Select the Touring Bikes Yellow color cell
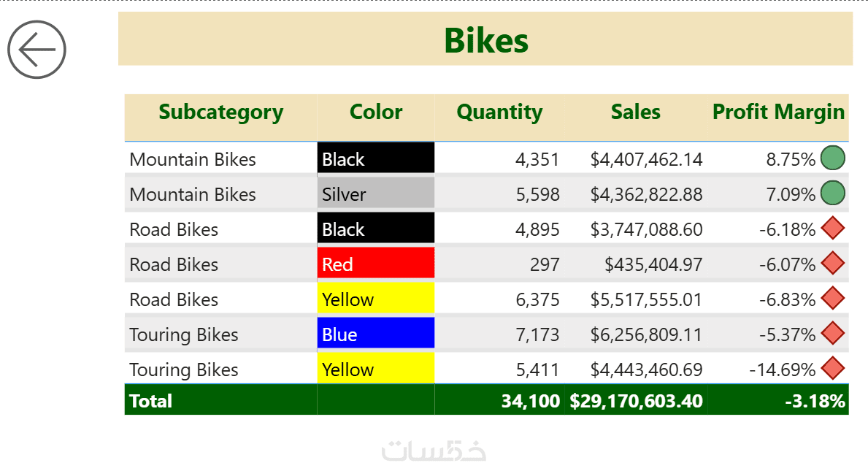Viewport: 868px width, 471px height. [x=376, y=369]
